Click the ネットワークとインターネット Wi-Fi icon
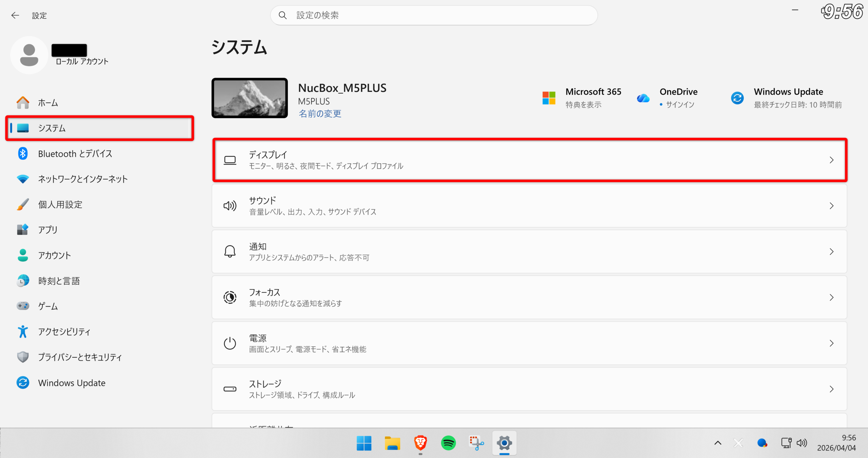Screen dimensions: 868x458 pyautogui.click(x=23, y=179)
